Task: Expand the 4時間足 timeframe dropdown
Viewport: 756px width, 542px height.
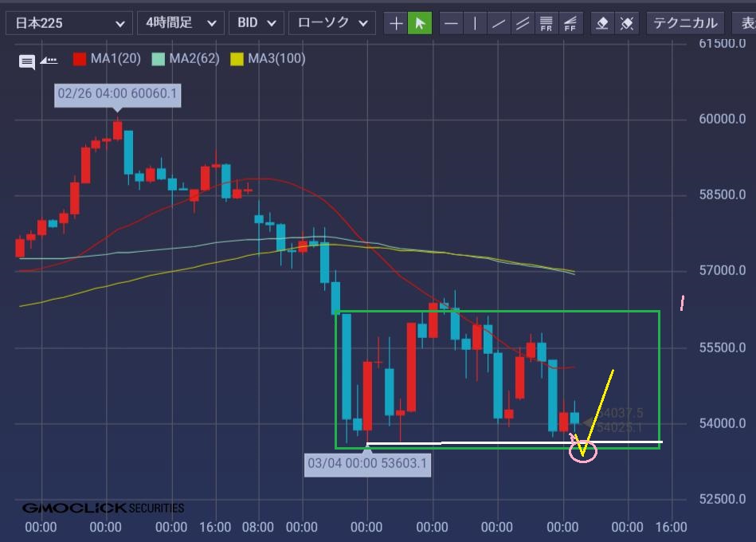Action: [x=180, y=23]
